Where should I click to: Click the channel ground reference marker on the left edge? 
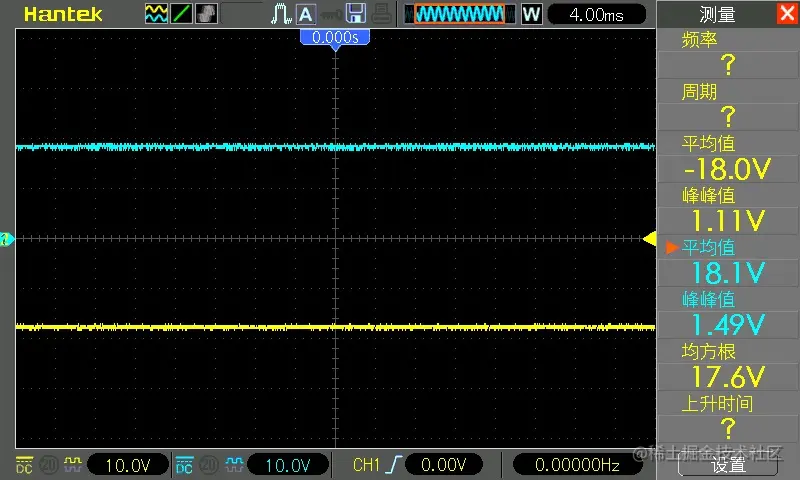[x=7, y=238]
